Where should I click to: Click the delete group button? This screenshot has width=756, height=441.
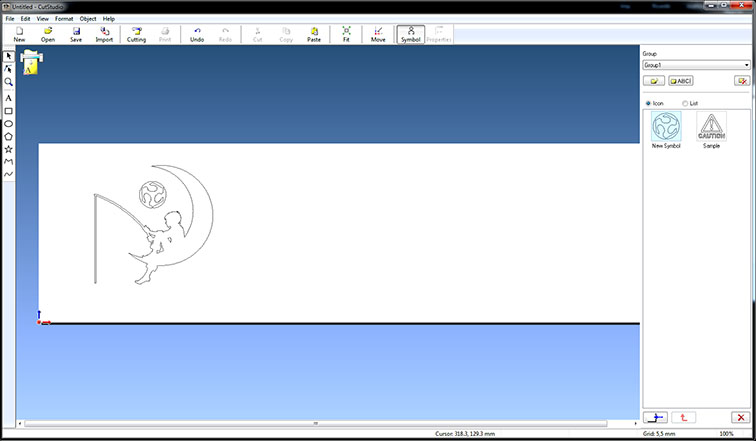[742, 81]
